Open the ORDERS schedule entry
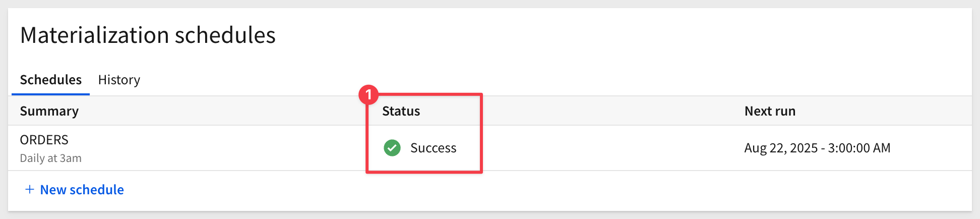This screenshot has width=980, height=219. point(44,140)
